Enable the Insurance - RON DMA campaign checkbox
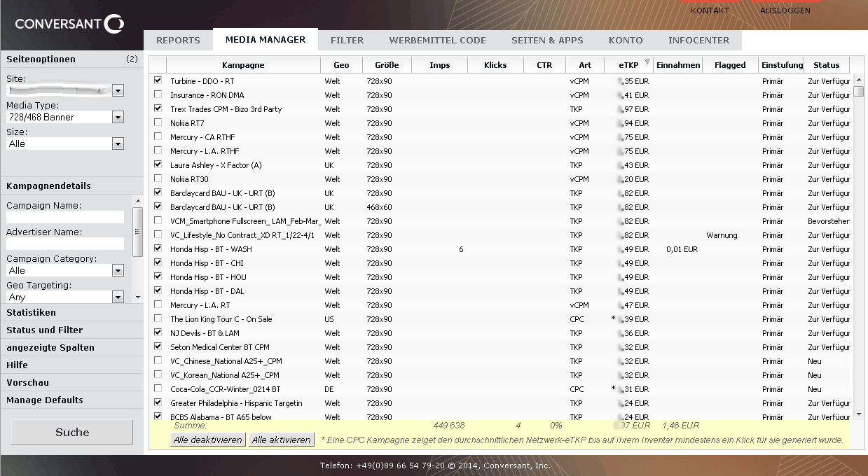Viewport: 868px width, 476px height. pyautogui.click(x=158, y=94)
